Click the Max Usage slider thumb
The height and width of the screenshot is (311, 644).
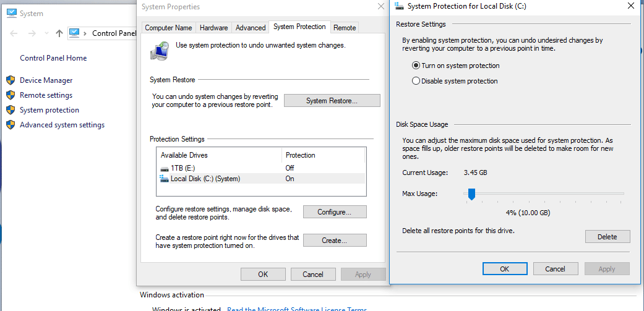[x=471, y=194]
